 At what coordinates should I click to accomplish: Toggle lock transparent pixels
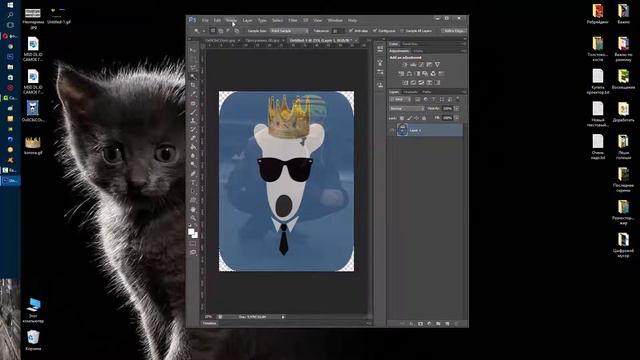[402, 118]
